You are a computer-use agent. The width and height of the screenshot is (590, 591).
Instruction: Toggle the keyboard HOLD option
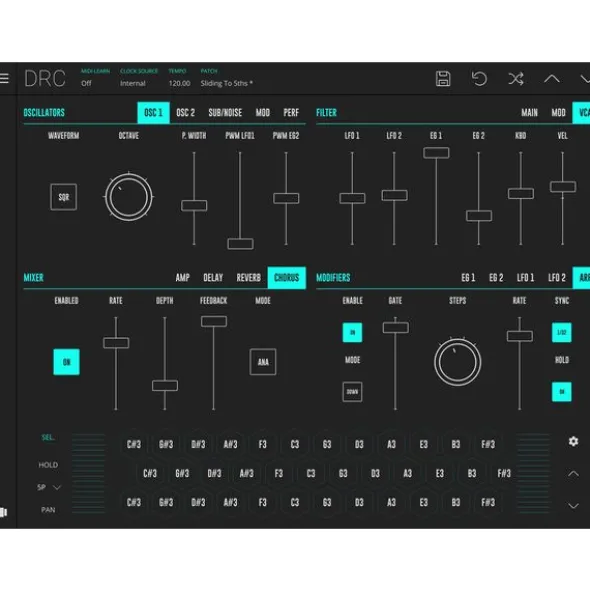tap(48, 465)
